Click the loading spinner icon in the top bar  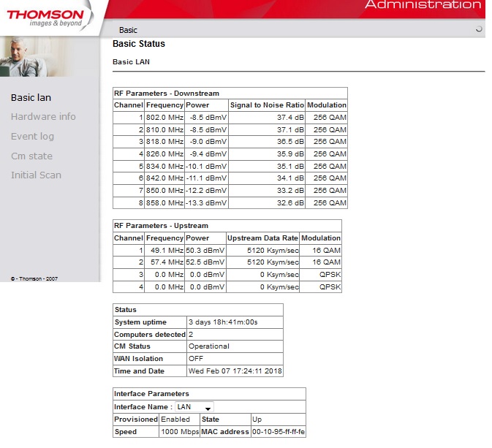click(x=479, y=30)
